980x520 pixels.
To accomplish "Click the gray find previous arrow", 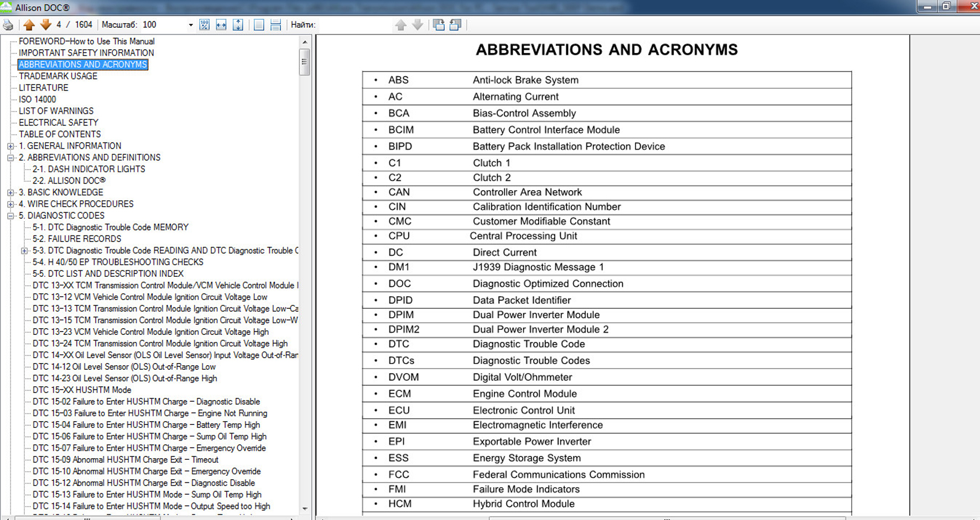I will 401,25.
